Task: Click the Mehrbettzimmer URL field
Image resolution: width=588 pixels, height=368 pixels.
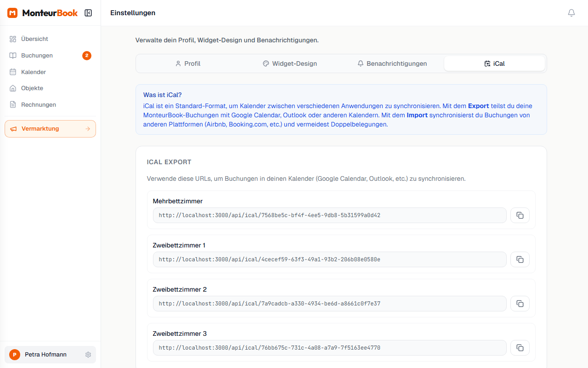Action: 329,215
